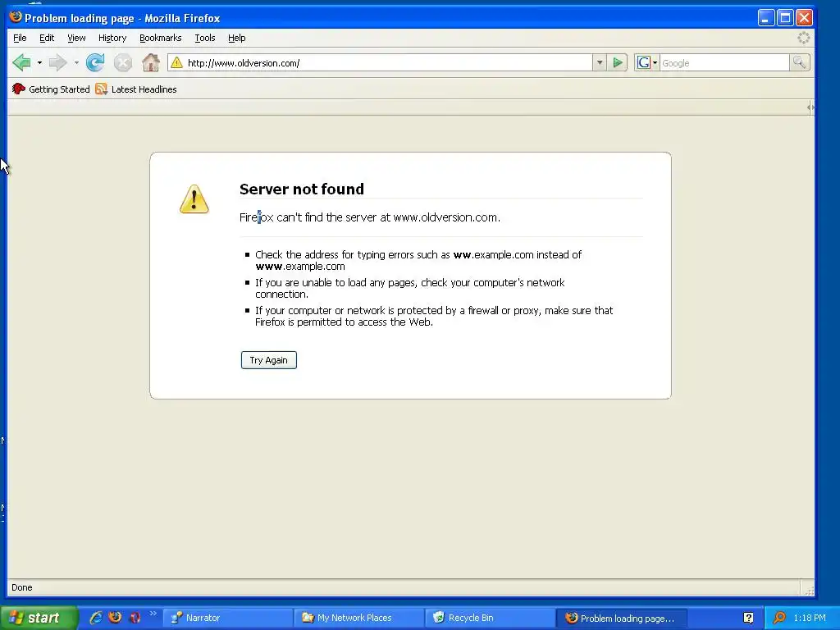This screenshot has width=840, height=630.
Task: Go back with the green Back arrow
Action: tap(21, 62)
